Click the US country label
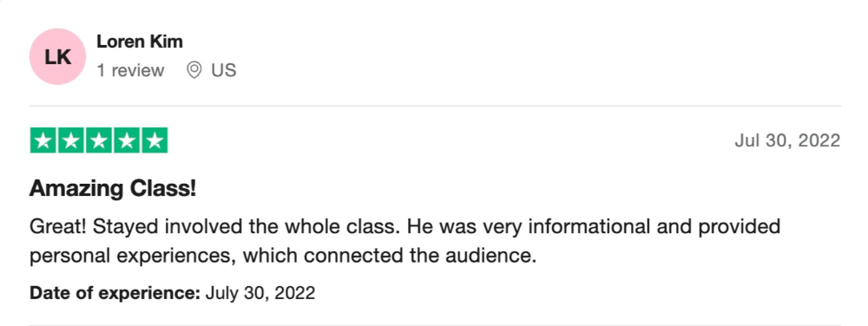 click(224, 71)
